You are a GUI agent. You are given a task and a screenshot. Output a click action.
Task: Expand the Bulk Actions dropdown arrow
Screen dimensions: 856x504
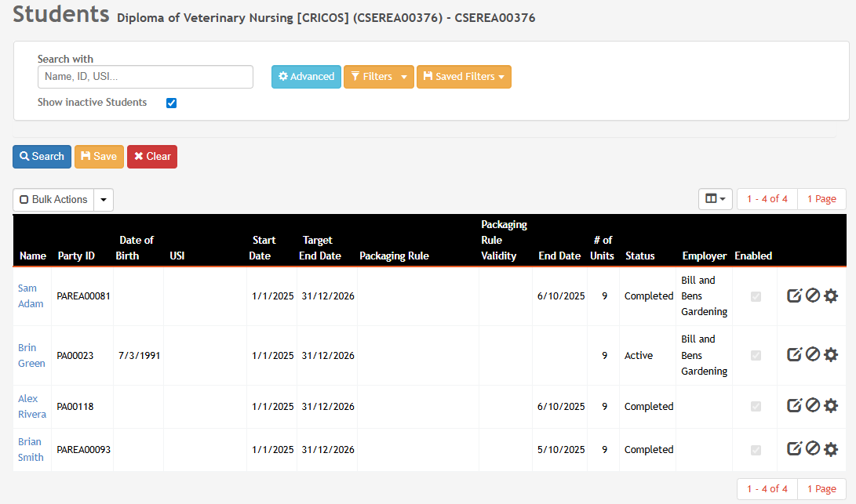coord(104,200)
